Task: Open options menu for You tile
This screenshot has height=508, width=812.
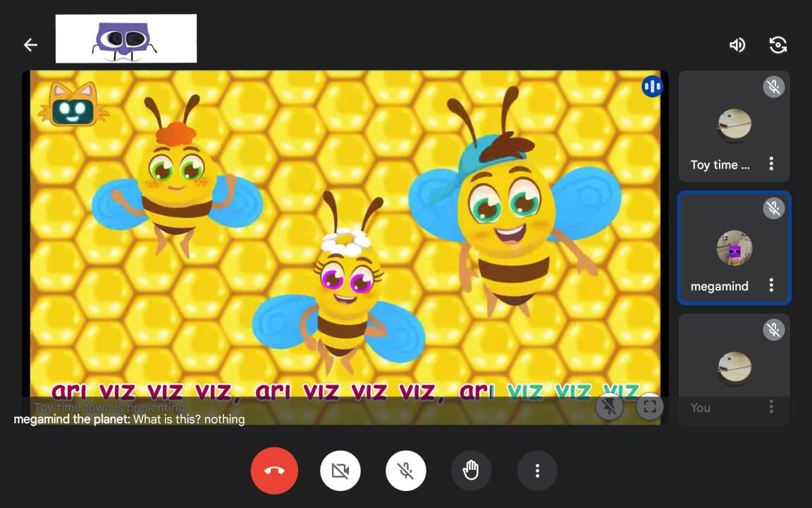Action: [x=771, y=406]
